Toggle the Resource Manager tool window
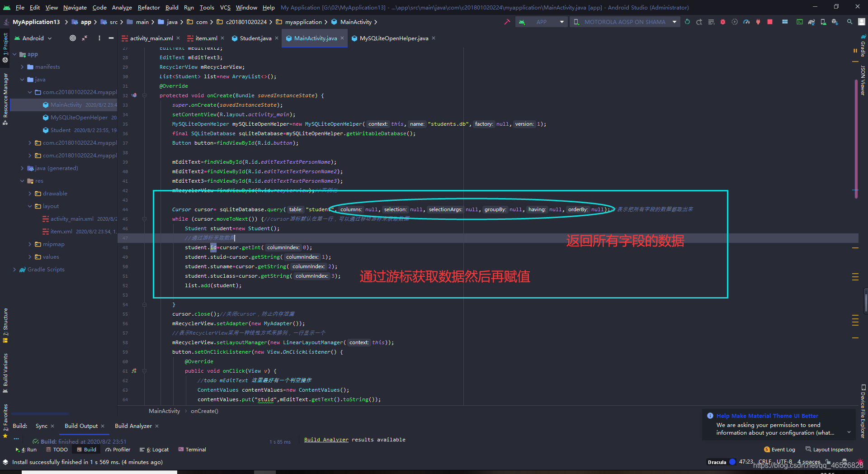Screen dimensions: 868x474 (5, 99)
